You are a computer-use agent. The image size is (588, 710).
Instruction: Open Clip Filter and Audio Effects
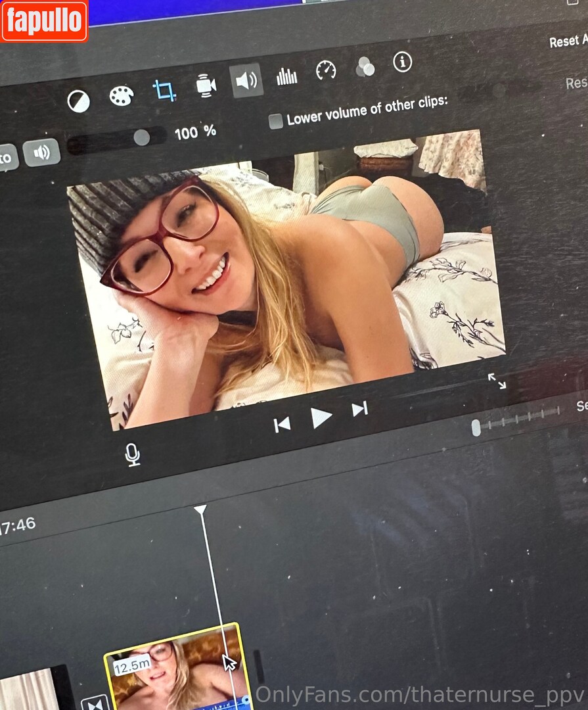point(365,67)
